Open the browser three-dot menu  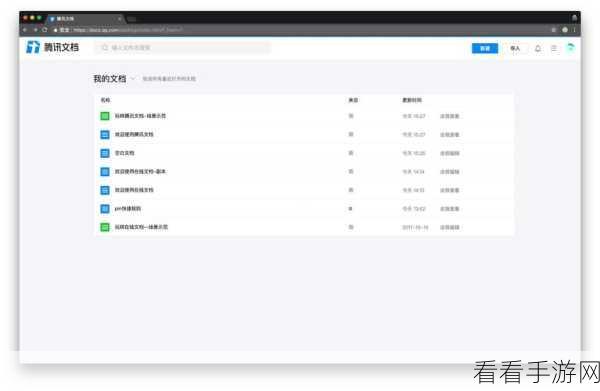click(574, 30)
